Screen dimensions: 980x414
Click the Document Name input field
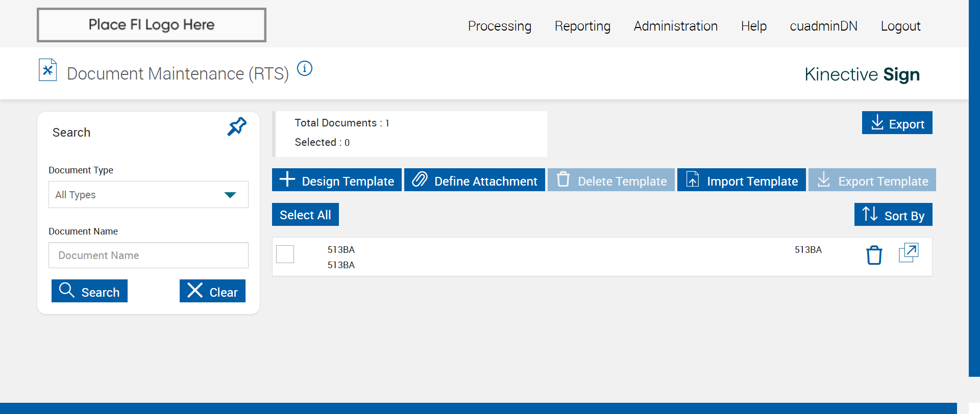[x=148, y=255]
